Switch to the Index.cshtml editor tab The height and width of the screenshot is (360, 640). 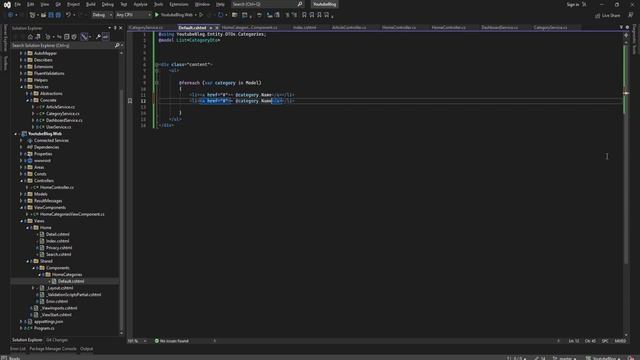pyautogui.click(x=304, y=27)
